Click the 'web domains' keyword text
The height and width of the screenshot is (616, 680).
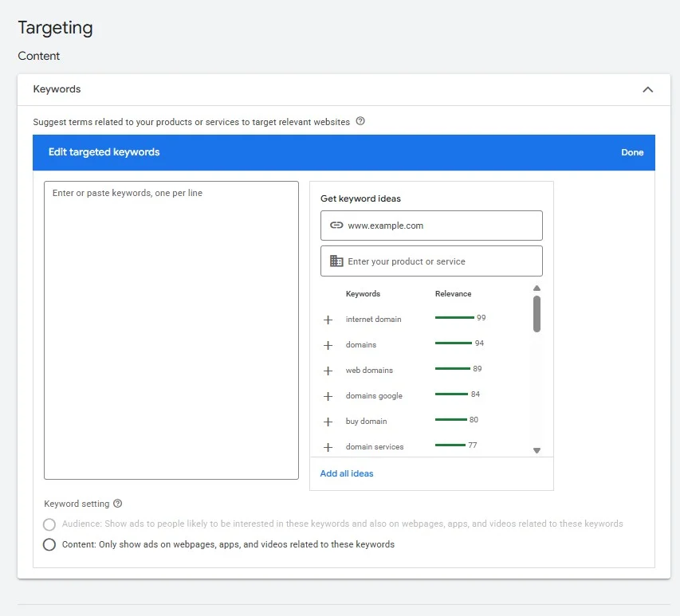point(369,371)
